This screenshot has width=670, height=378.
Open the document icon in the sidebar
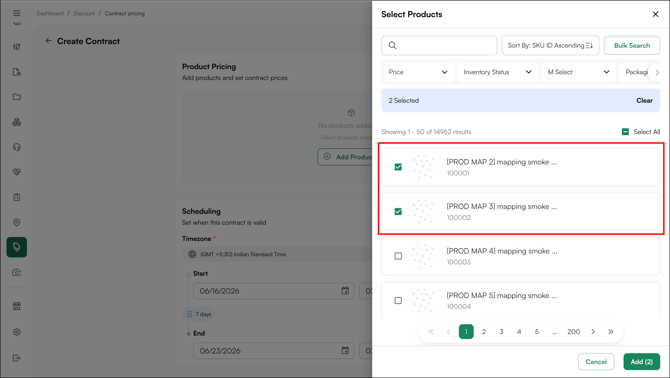(17, 72)
